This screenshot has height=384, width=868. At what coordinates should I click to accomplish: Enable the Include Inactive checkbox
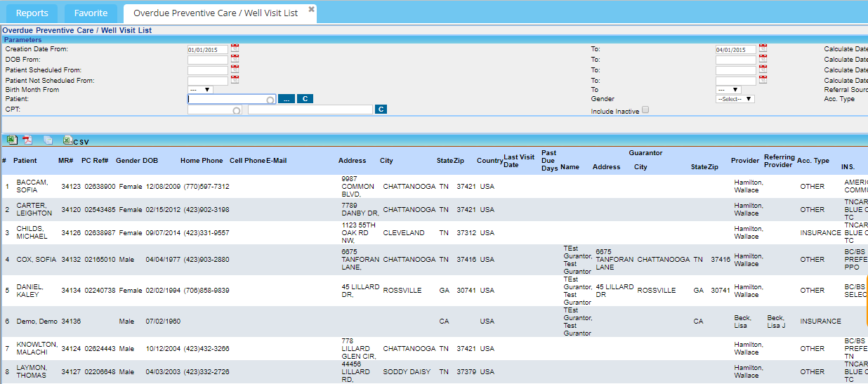[x=645, y=110]
